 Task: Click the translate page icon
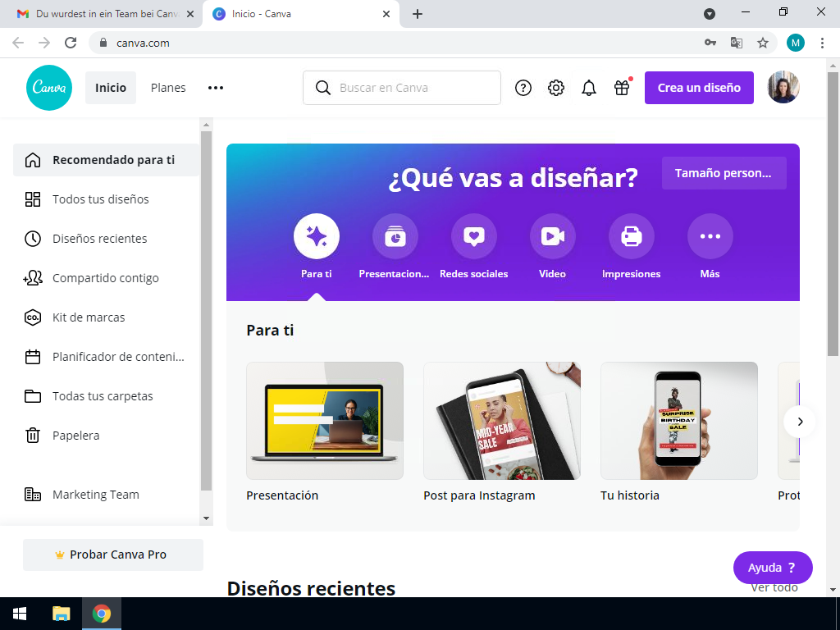737,43
